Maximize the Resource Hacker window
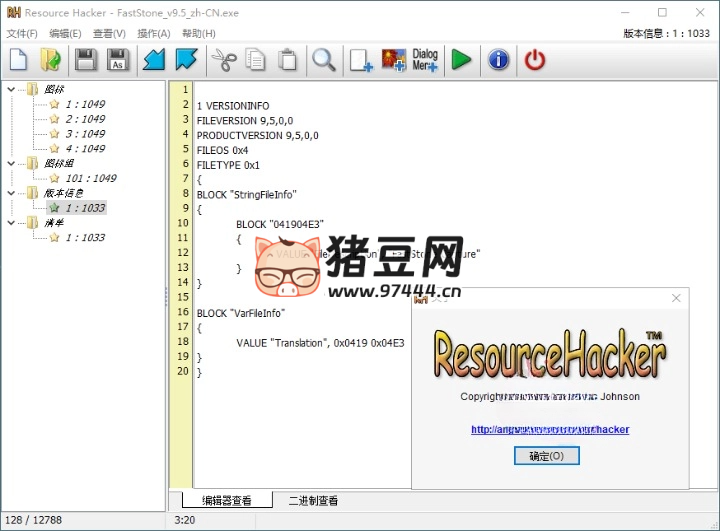Viewport: 720px width, 531px height. pos(662,13)
